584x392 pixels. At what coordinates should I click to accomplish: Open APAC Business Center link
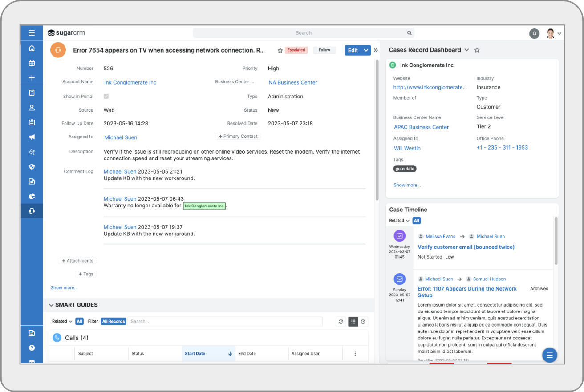pos(421,127)
